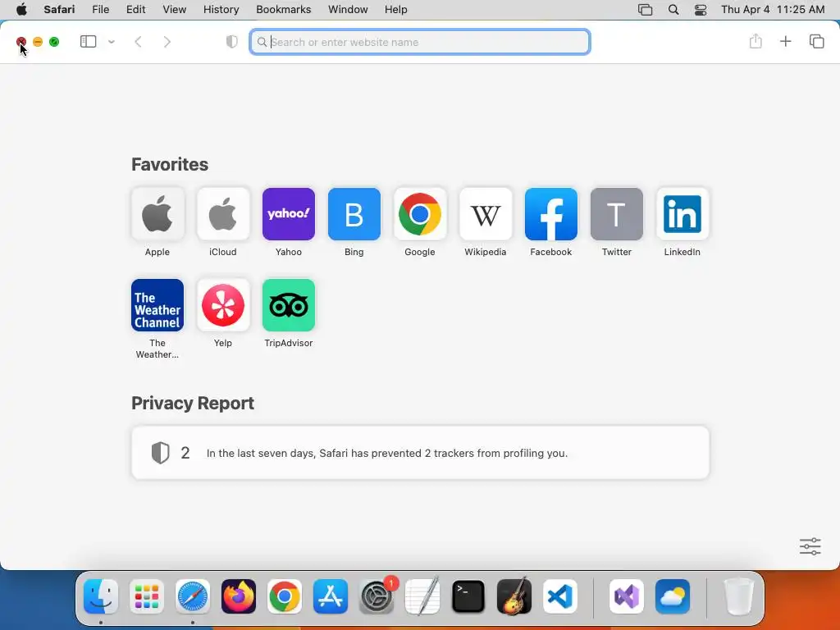Screen dimensions: 840x630
Task: Open the weather cloud app in the Dock
Action: click(x=673, y=596)
